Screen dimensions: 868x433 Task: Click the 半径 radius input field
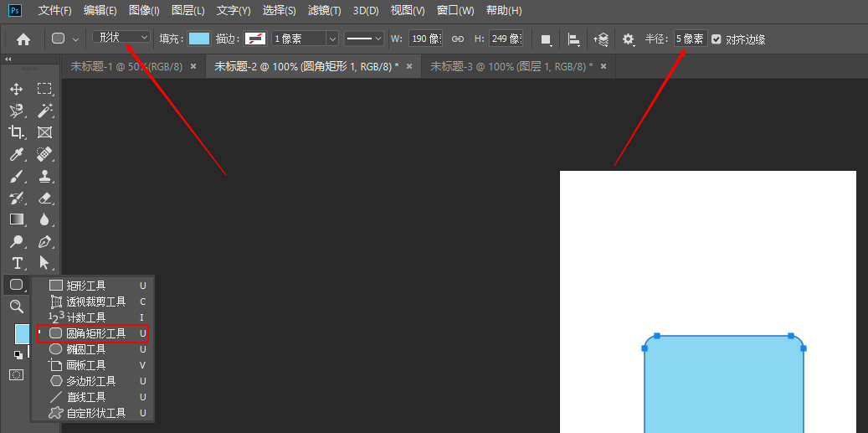coord(691,39)
